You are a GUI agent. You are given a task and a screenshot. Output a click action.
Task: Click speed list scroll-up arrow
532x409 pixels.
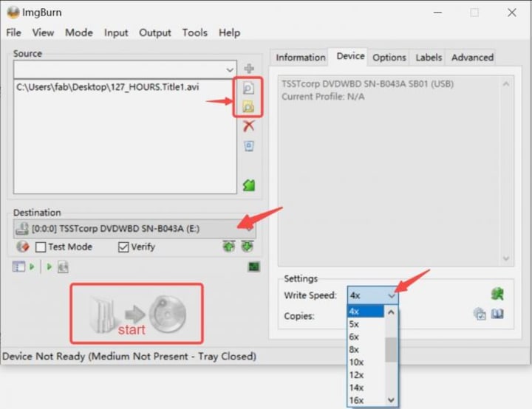tap(391, 312)
